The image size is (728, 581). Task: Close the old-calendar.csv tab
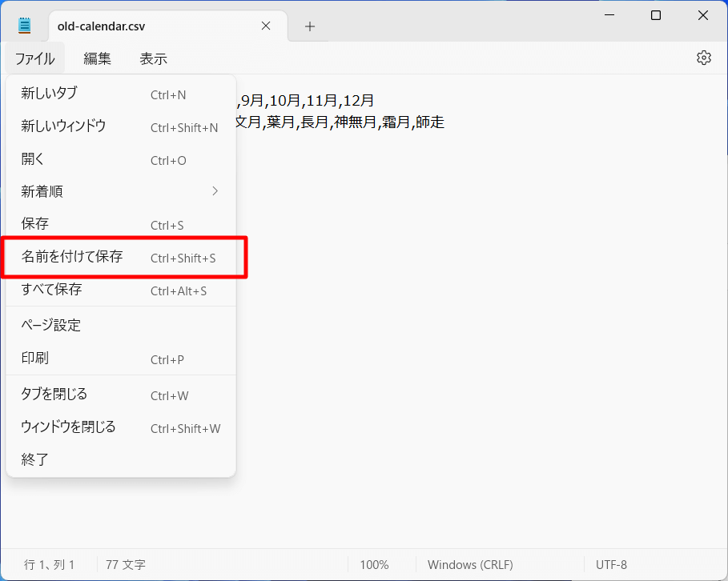click(267, 26)
